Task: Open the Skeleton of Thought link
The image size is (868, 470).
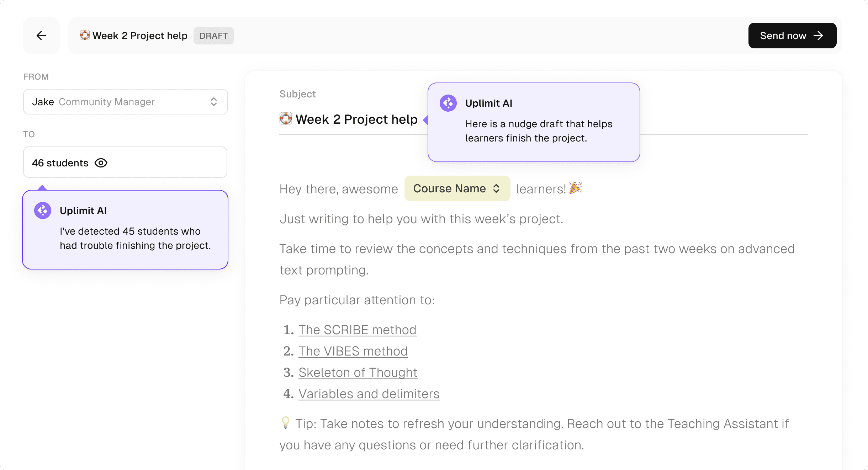Action: [358, 372]
